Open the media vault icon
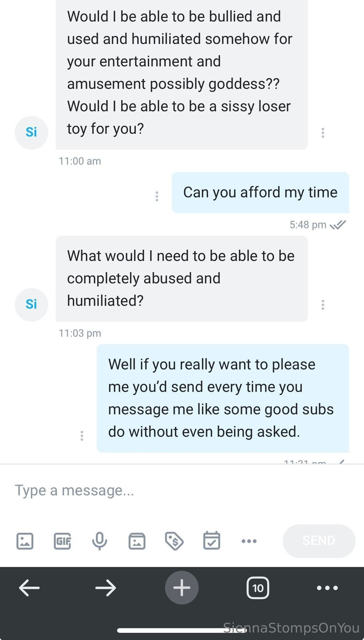The image size is (364, 640). tap(137, 541)
